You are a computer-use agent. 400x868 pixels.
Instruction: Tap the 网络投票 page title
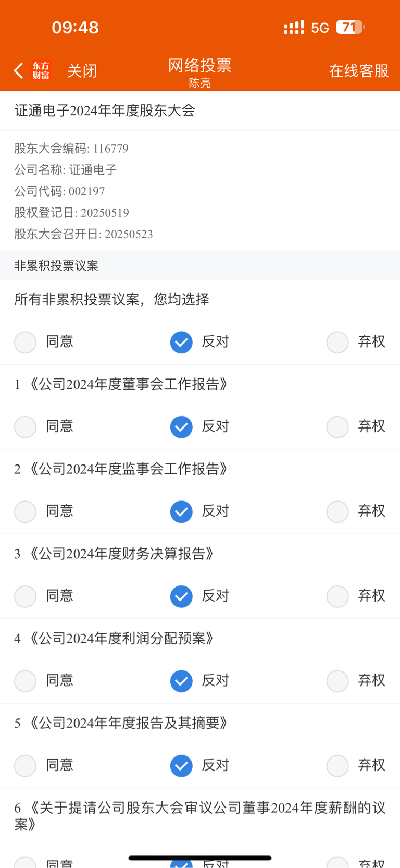pyautogui.click(x=199, y=66)
